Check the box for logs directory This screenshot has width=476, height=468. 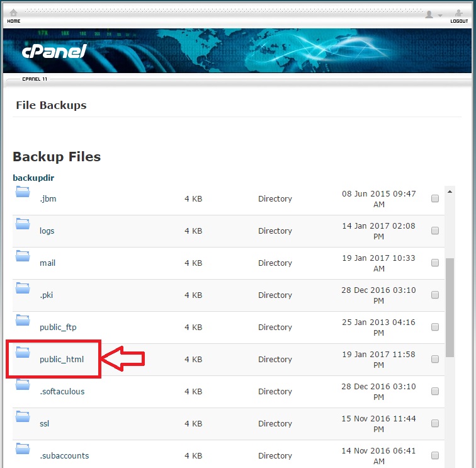435,231
